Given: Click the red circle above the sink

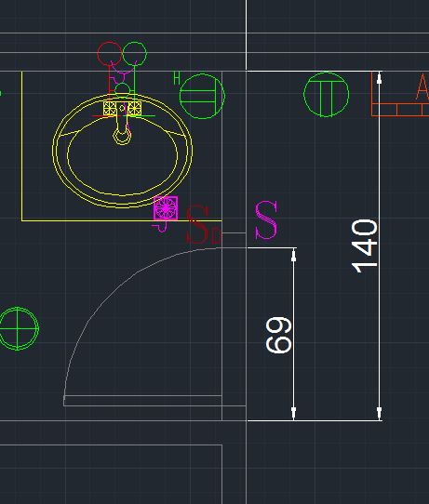Looking at the screenshot, I should pyautogui.click(x=110, y=54).
